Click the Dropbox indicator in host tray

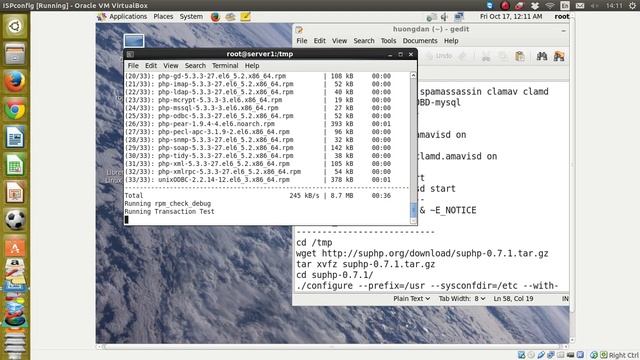pos(535,5)
